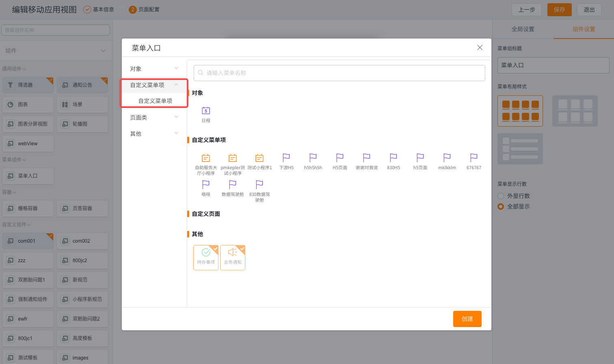
Task: Expand the 页面类 category
Action: click(x=154, y=117)
